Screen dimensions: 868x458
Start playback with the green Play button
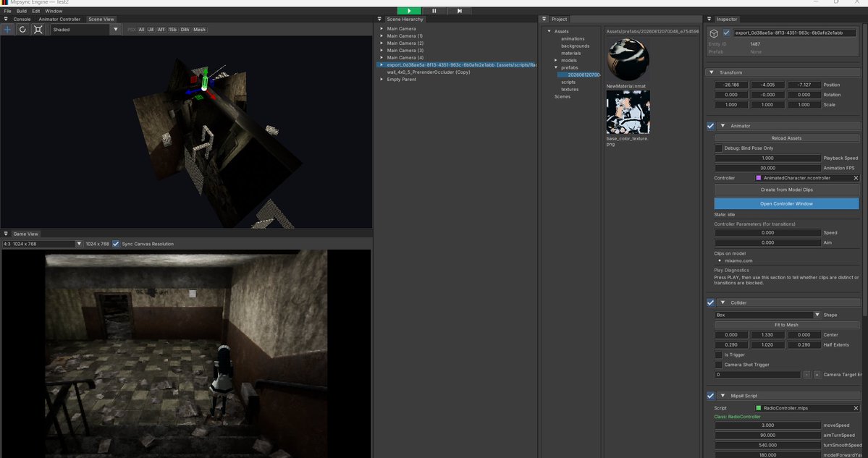pyautogui.click(x=409, y=11)
